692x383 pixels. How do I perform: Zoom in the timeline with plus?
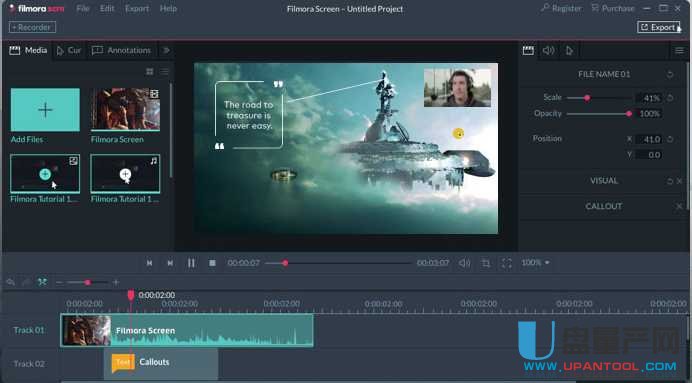[116, 282]
